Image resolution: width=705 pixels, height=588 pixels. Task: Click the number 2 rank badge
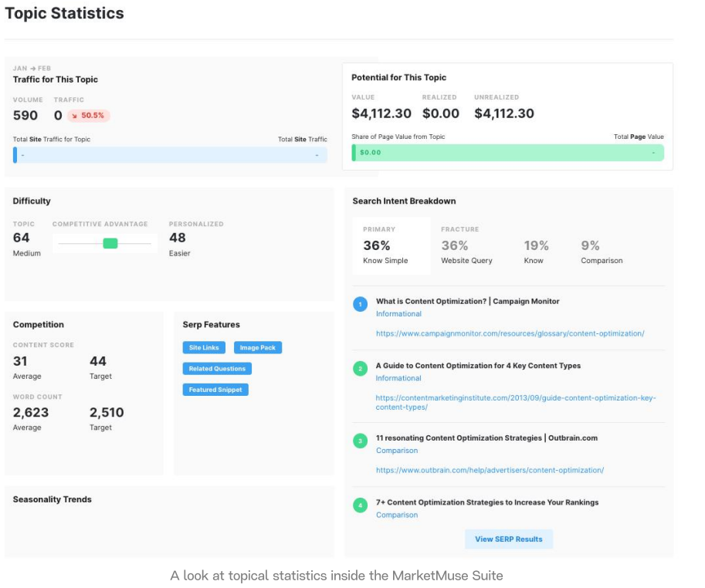click(x=360, y=369)
